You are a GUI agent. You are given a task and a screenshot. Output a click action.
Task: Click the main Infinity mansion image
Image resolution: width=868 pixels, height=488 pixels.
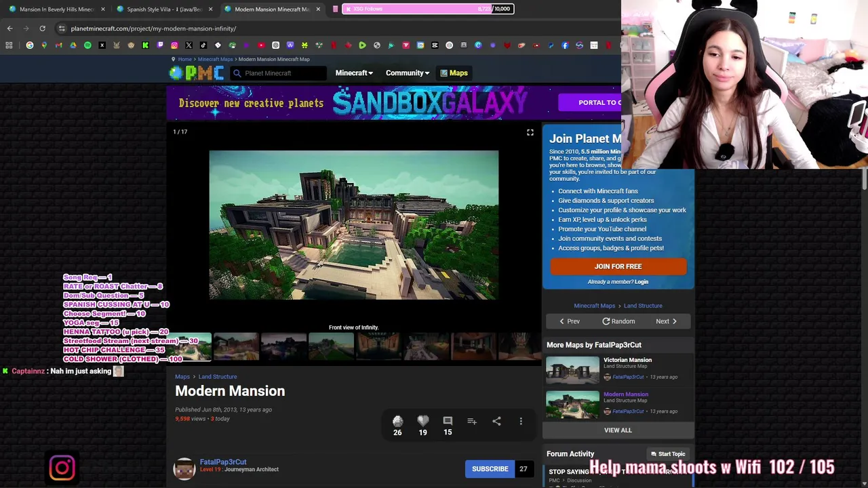click(x=353, y=225)
